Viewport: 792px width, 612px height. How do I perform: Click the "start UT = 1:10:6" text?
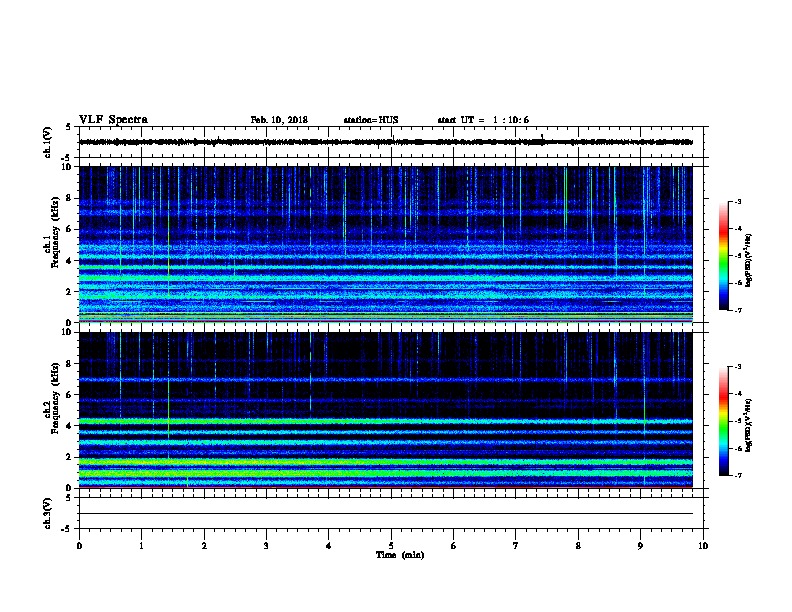(483, 120)
